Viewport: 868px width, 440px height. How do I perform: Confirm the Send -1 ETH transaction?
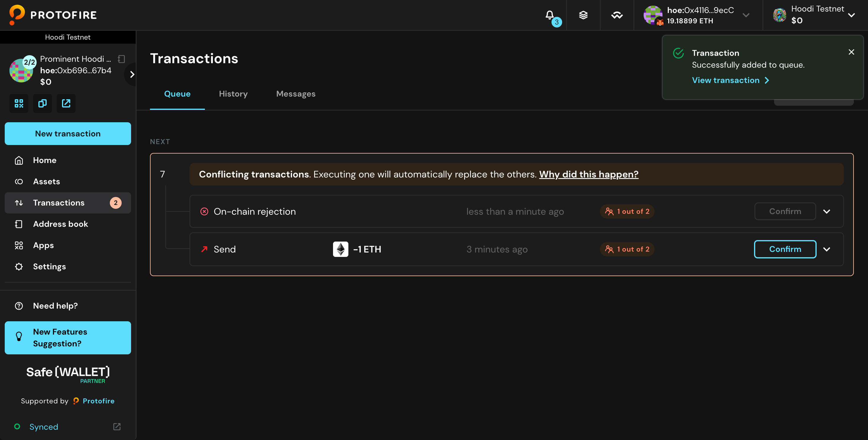[785, 249]
